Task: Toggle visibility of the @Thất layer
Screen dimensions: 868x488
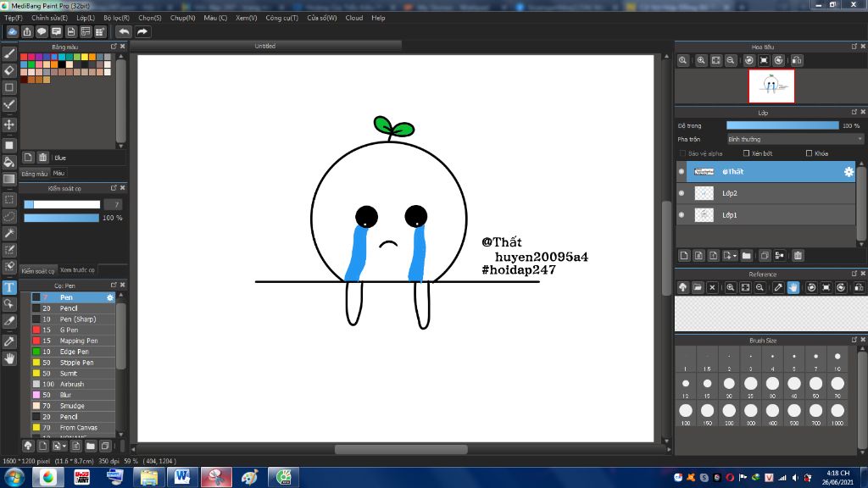Action: point(682,171)
